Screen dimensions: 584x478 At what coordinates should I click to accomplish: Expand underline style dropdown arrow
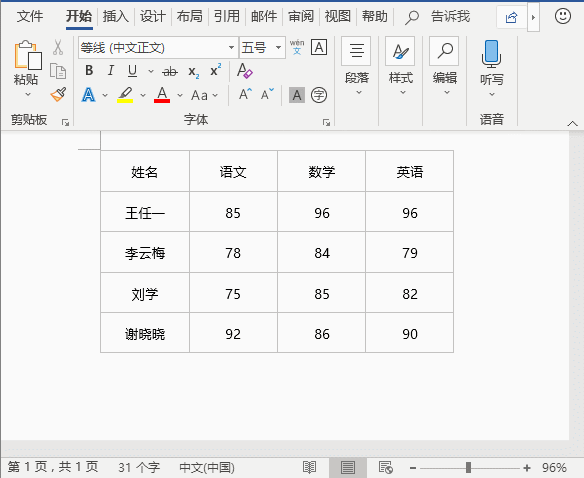tap(151, 71)
